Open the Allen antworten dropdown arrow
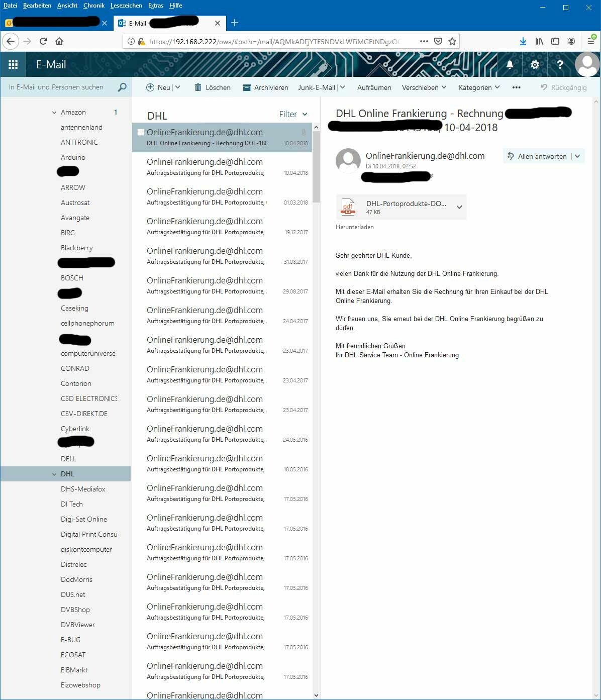This screenshot has height=700, width=601. pyautogui.click(x=577, y=156)
